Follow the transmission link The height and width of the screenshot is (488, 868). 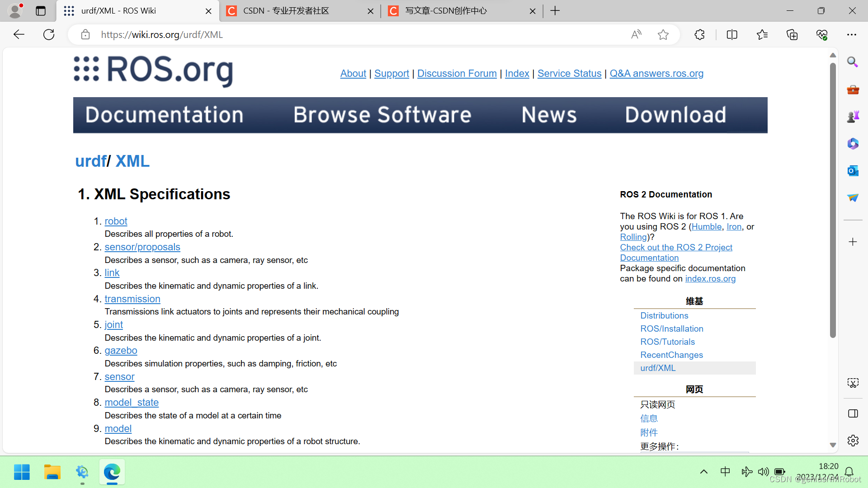pos(132,299)
